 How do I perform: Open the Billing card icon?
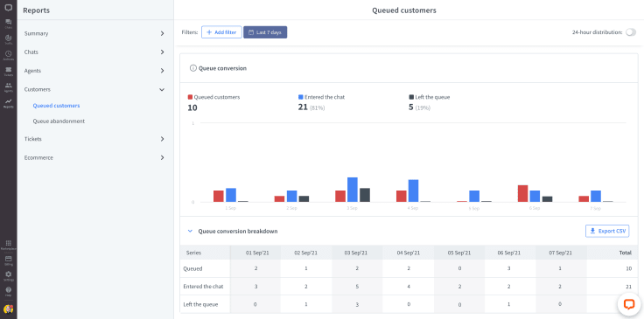point(8,260)
